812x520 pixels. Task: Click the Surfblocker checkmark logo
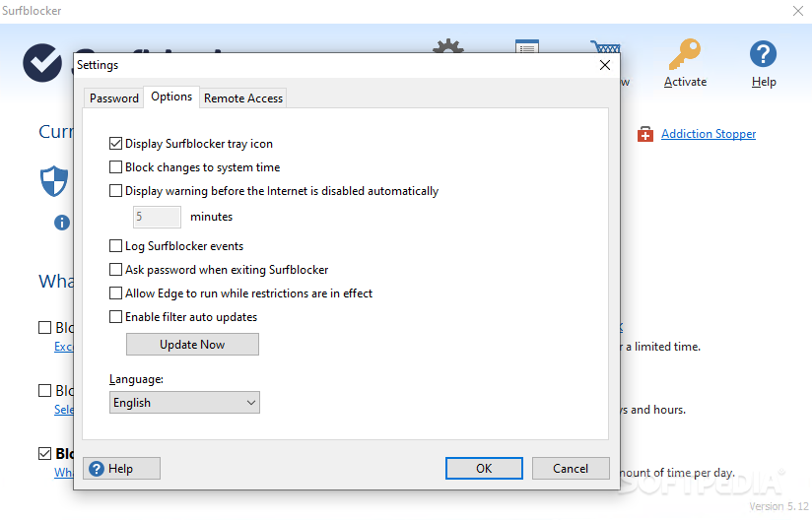42,63
